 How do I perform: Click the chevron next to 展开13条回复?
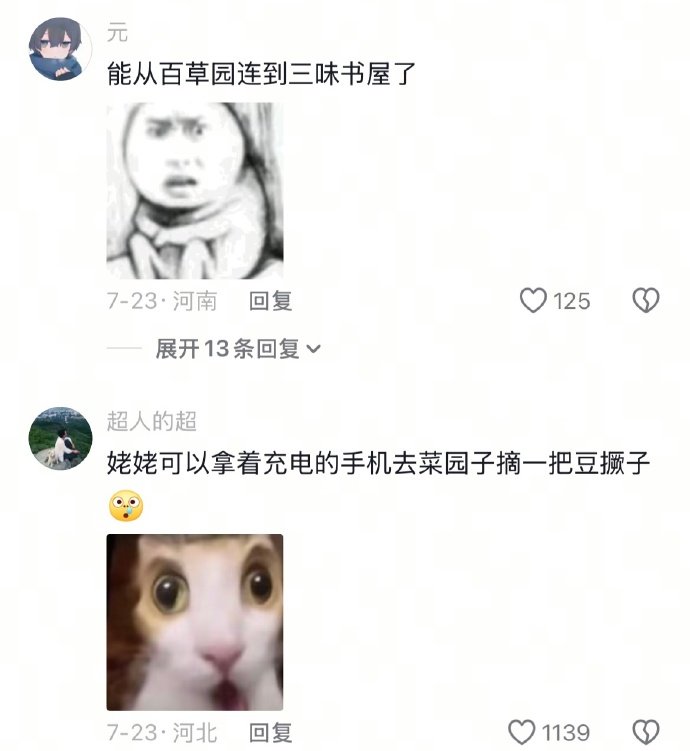coord(313,349)
